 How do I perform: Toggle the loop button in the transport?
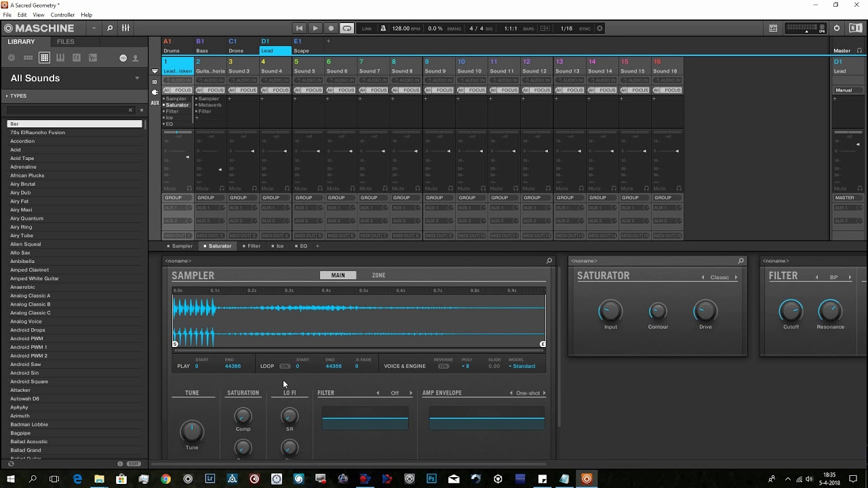347,28
